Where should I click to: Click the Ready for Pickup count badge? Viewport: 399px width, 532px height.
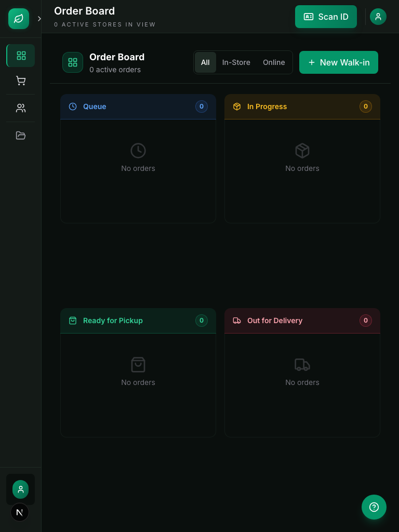click(202, 321)
